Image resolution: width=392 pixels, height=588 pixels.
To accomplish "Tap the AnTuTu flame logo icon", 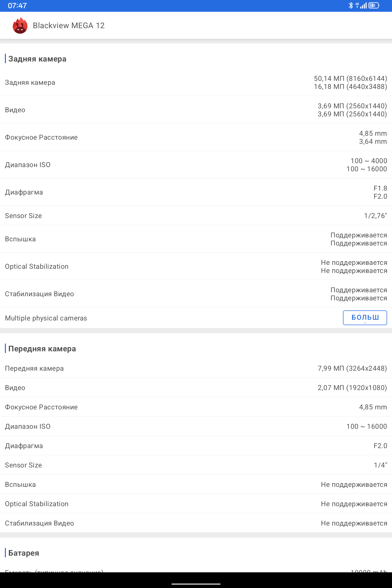I will [x=20, y=25].
